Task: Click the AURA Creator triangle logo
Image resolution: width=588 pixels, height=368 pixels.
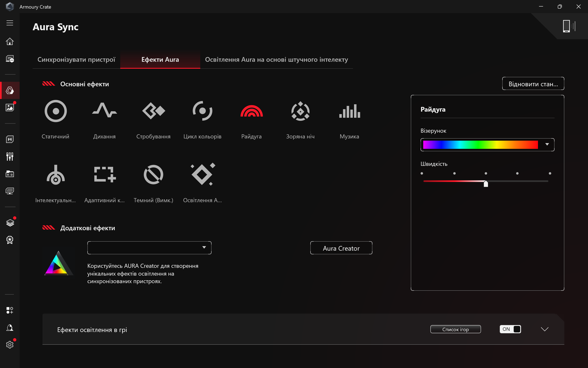Action: [59, 263]
